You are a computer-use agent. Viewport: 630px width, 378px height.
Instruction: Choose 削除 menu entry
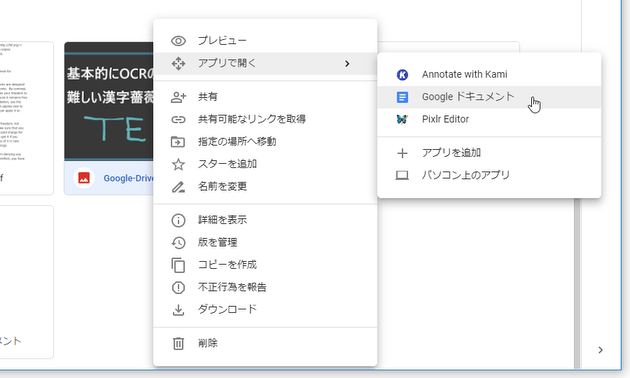(x=265, y=343)
